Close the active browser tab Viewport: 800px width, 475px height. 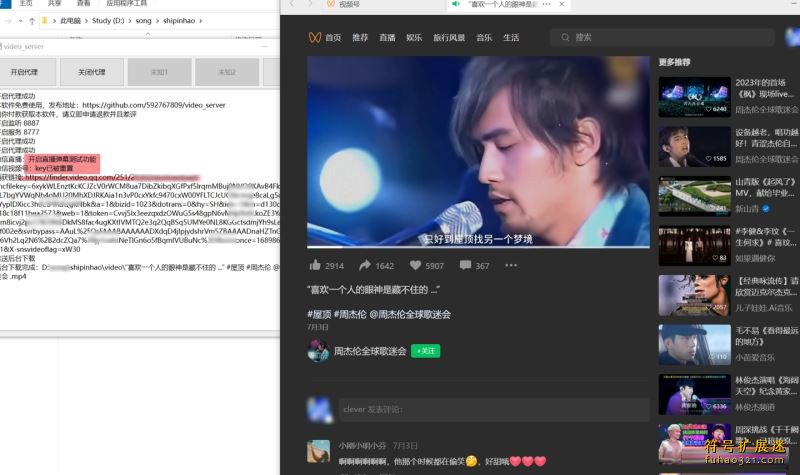coord(562,4)
